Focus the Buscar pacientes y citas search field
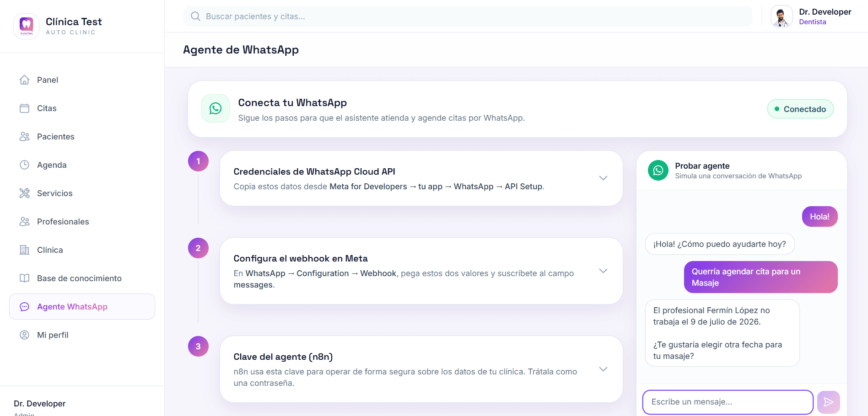Image resolution: width=868 pixels, height=416 pixels. tap(468, 16)
